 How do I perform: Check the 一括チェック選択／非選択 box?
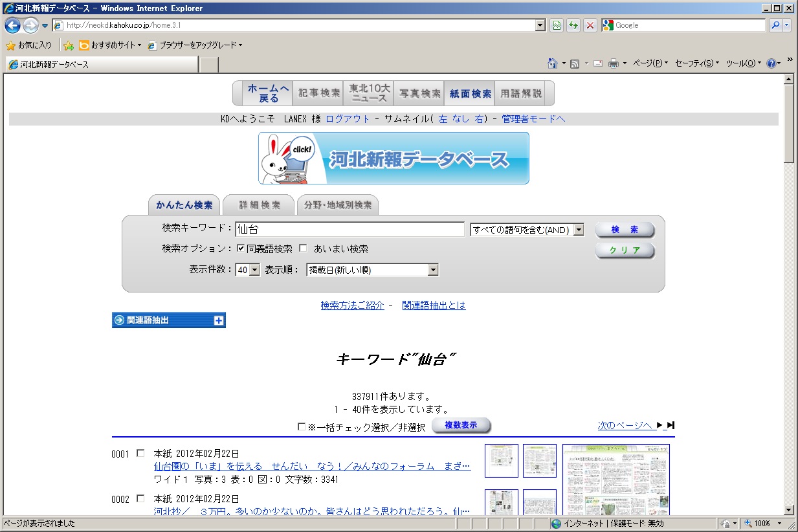[x=302, y=427]
